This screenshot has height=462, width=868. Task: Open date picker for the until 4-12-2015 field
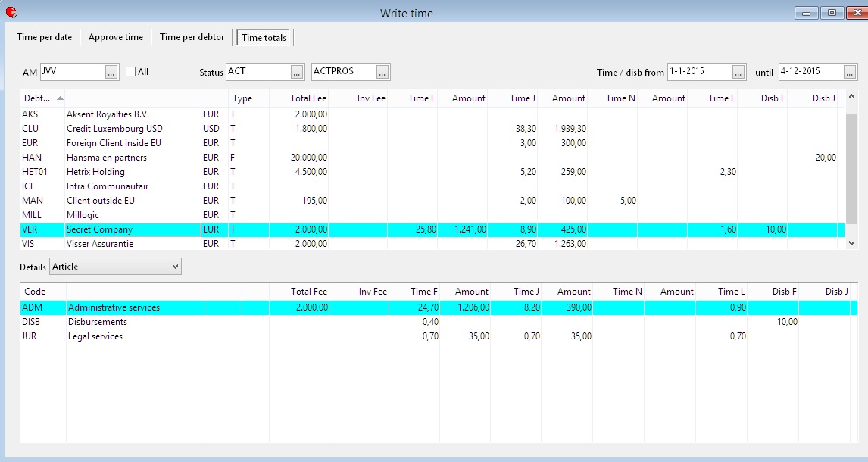click(x=849, y=71)
